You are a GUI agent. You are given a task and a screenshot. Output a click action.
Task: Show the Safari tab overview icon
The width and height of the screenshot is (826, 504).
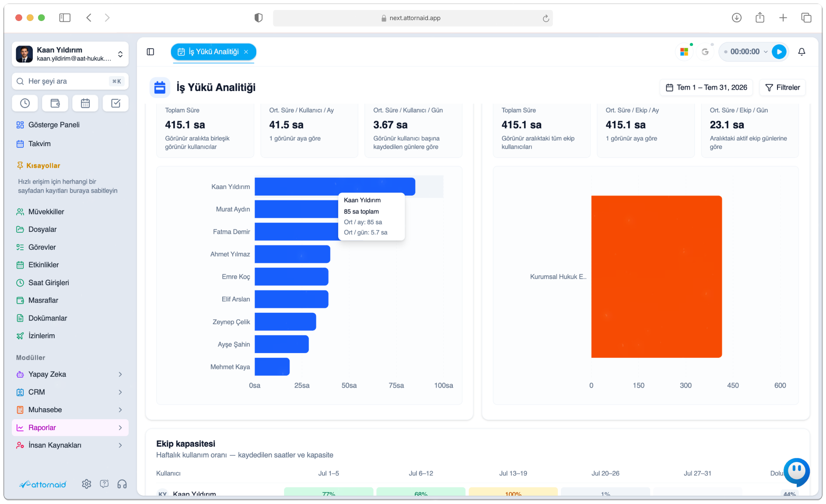[806, 17]
